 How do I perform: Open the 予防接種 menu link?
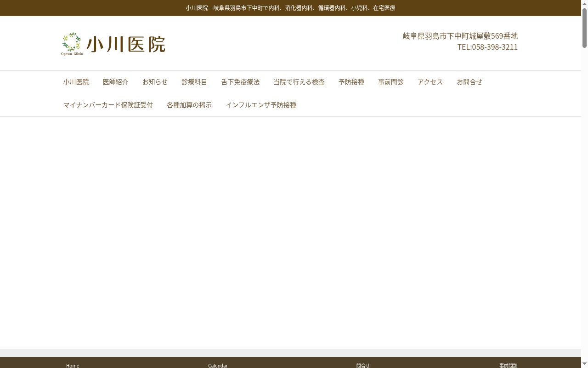coord(351,82)
